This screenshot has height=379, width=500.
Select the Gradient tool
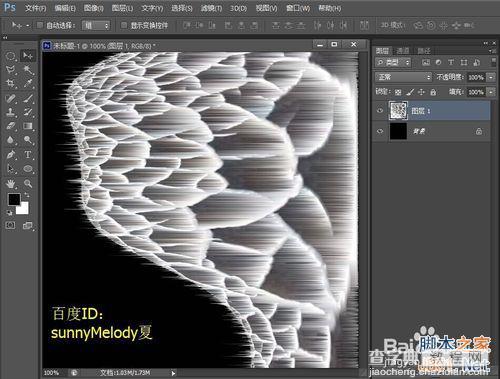click(28, 126)
